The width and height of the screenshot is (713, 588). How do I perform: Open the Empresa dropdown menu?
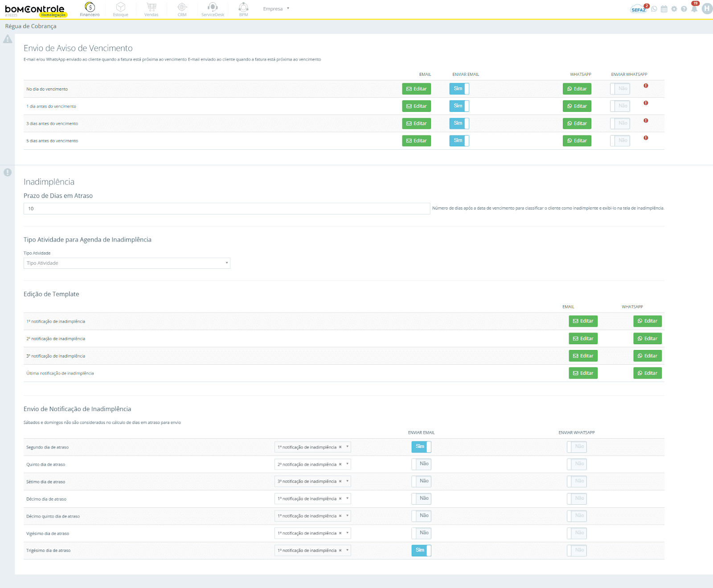click(x=276, y=8)
